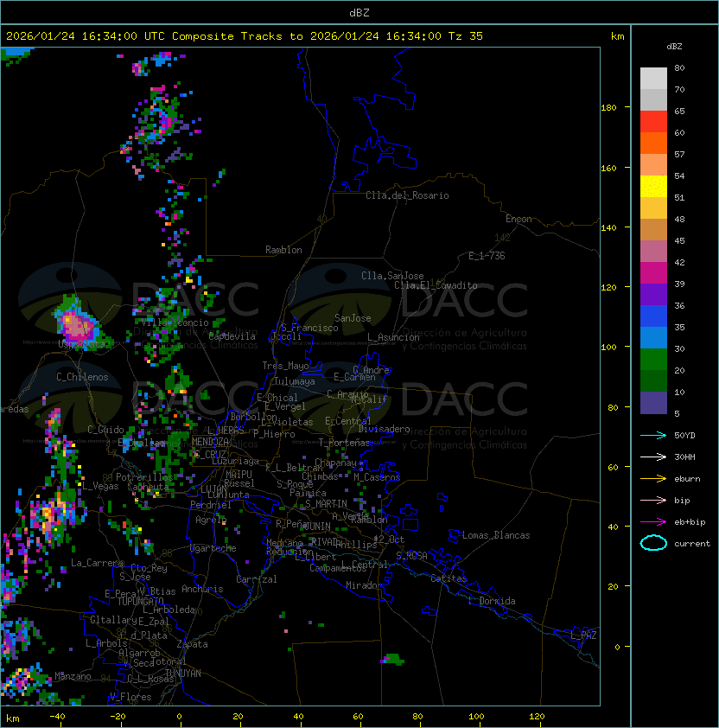Click the Tres_Mayo map label
The height and width of the screenshot is (728, 719).
285,366
